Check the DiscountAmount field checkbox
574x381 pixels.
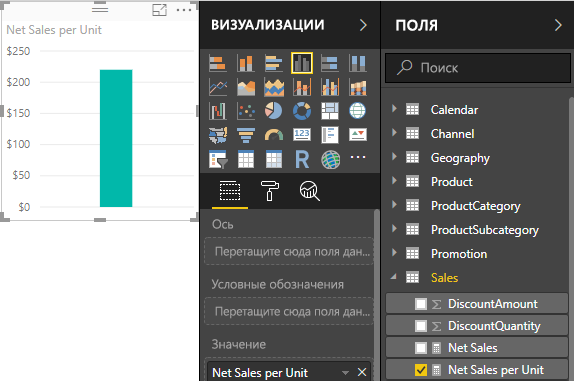point(421,304)
